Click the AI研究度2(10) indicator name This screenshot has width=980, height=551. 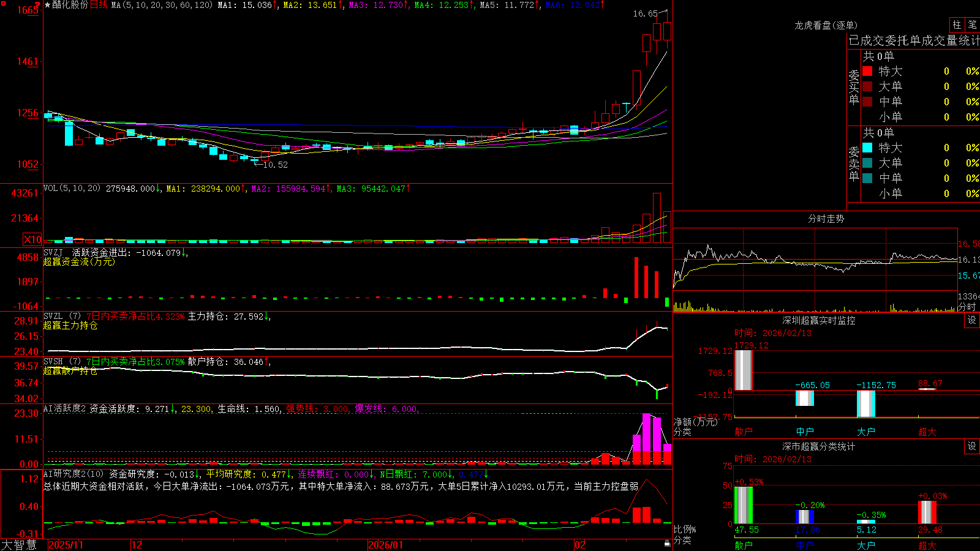pos(73,474)
